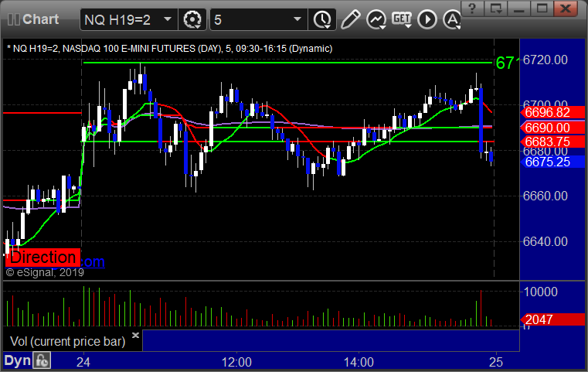
Task: Toggle the Dyn dynamic scaling button
Action: pyautogui.click(x=17, y=360)
